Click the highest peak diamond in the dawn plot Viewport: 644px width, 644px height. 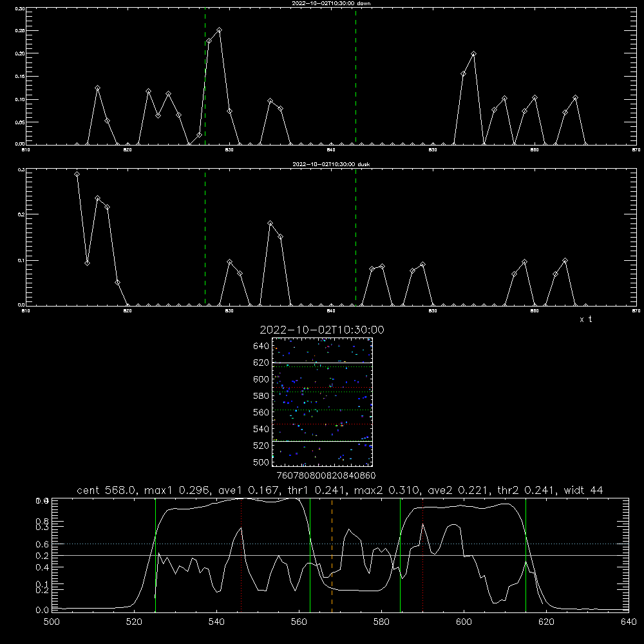click(x=220, y=30)
